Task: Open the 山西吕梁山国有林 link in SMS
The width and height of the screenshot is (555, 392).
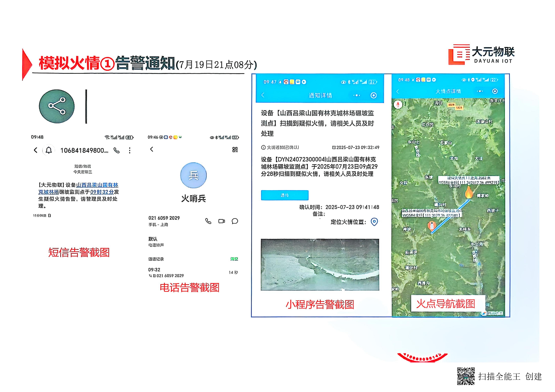Action: 97,185
